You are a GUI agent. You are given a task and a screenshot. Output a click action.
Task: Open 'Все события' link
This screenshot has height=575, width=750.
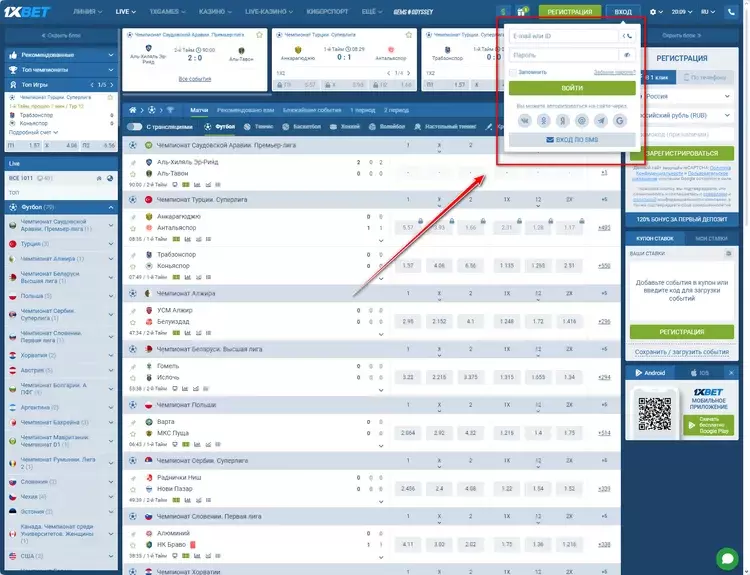[195, 79]
